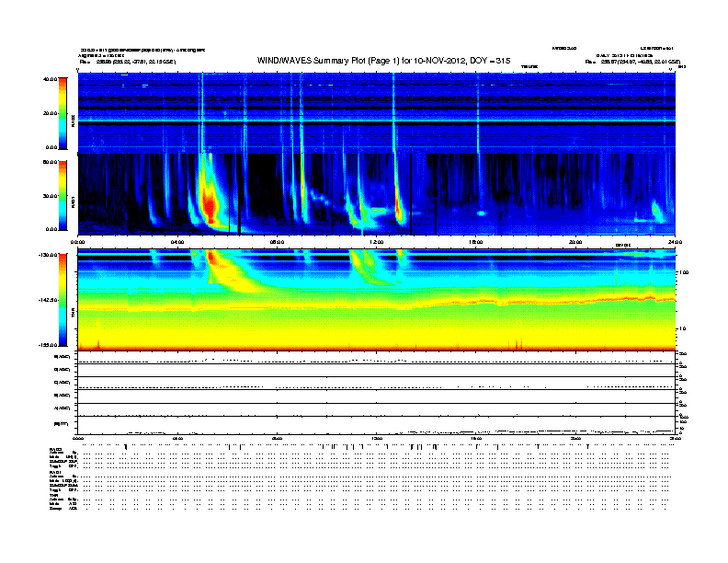728x563 pixels.
Task: Click the TNR intensity color bar
Action: 63,300
